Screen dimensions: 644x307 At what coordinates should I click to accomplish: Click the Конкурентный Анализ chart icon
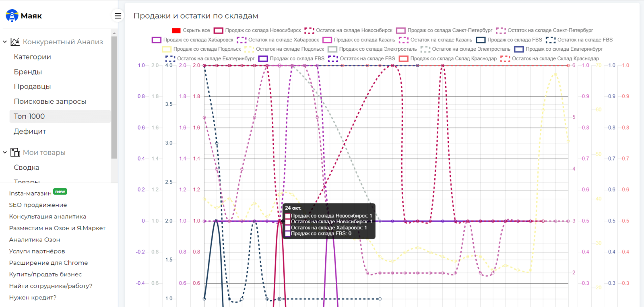(15, 41)
